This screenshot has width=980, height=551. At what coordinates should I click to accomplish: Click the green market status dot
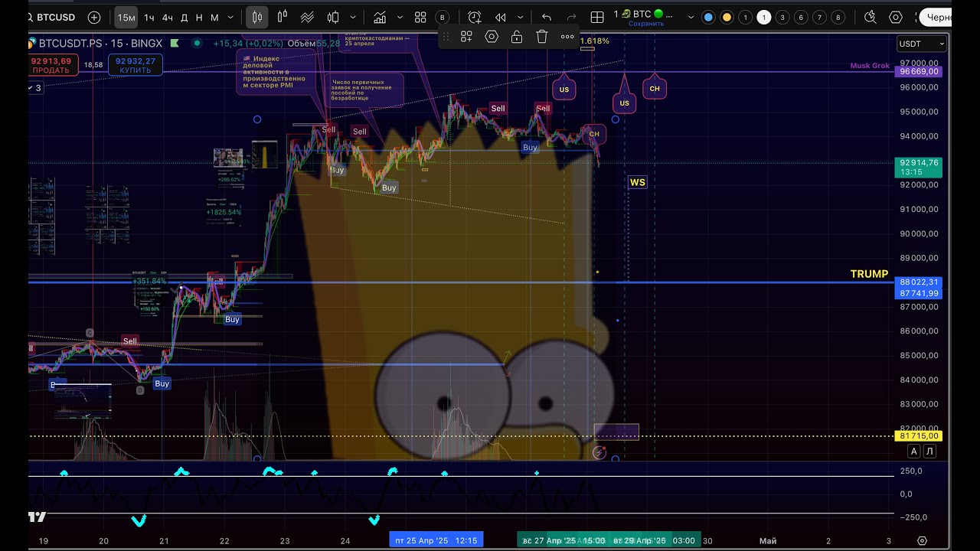[198, 44]
